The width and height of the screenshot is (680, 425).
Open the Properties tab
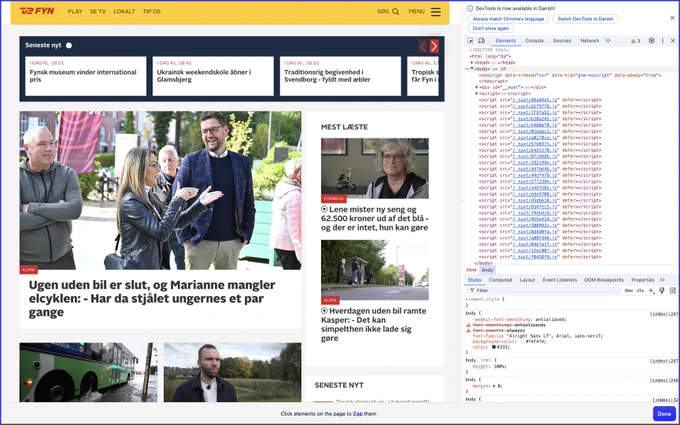pyautogui.click(x=643, y=280)
